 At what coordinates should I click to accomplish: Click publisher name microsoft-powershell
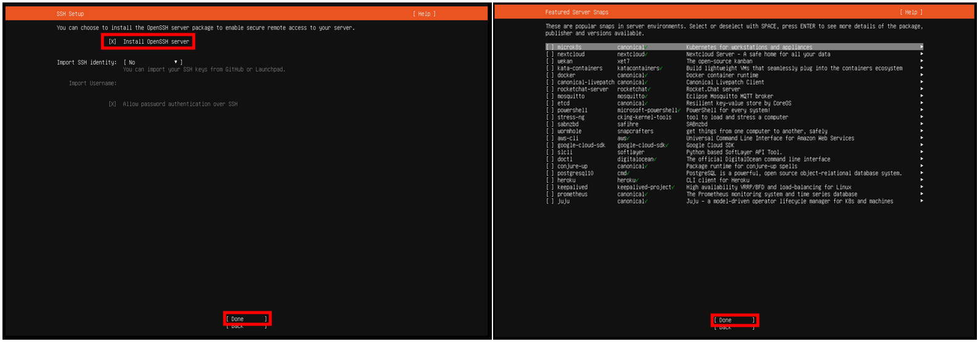(x=647, y=110)
